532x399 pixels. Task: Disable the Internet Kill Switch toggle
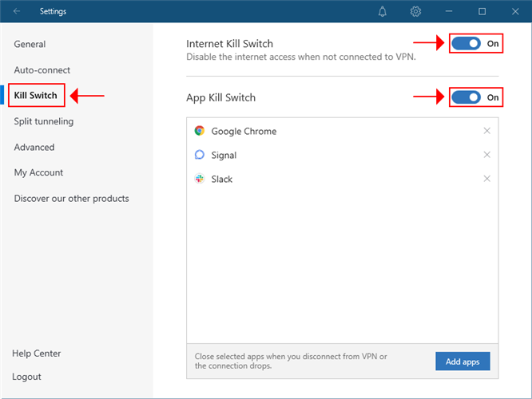466,44
